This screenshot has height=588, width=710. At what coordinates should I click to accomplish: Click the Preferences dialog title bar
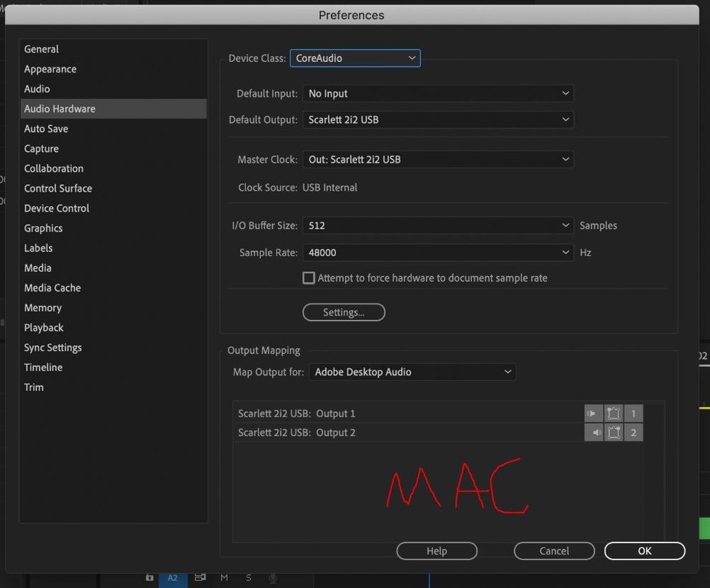[x=352, y=15]
